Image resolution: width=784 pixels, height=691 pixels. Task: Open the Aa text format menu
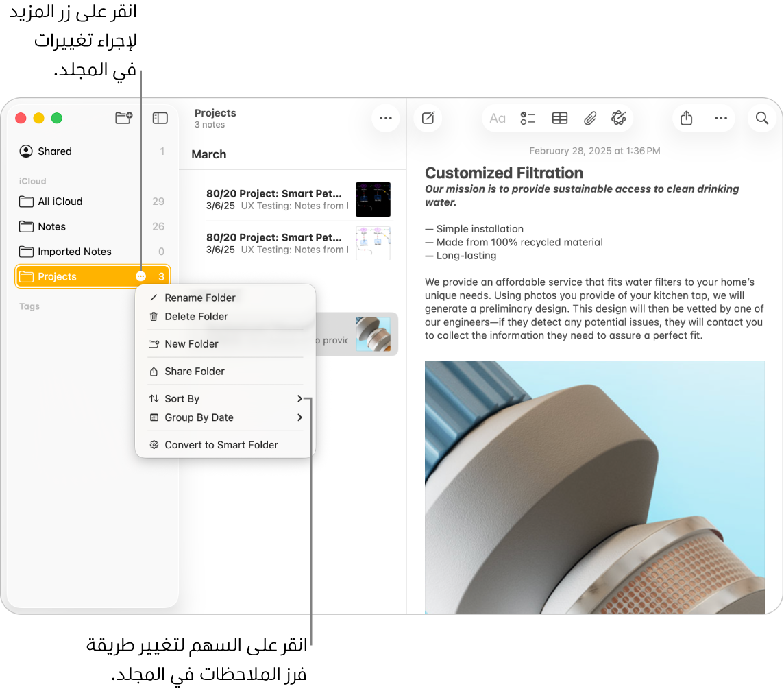(497, 119)
